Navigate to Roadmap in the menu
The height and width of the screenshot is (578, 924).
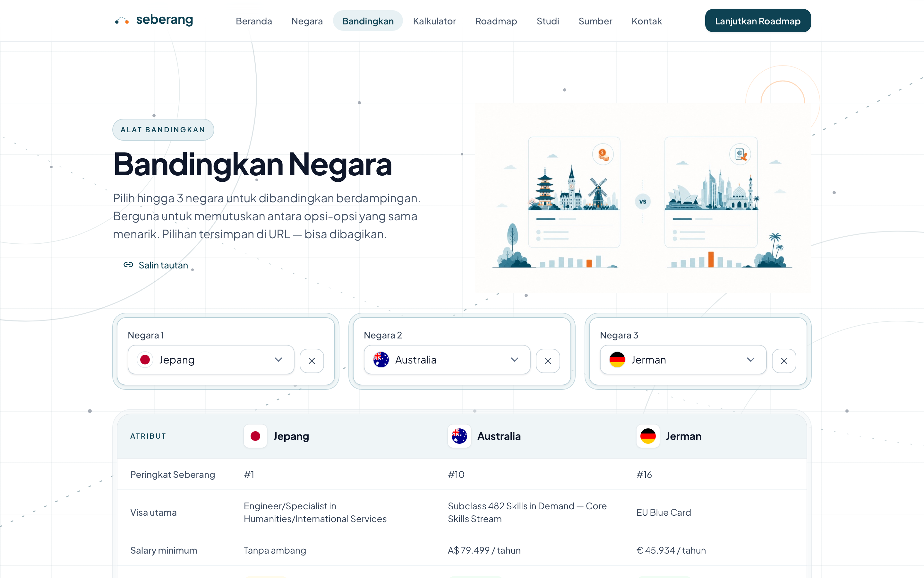pos(496,21)
